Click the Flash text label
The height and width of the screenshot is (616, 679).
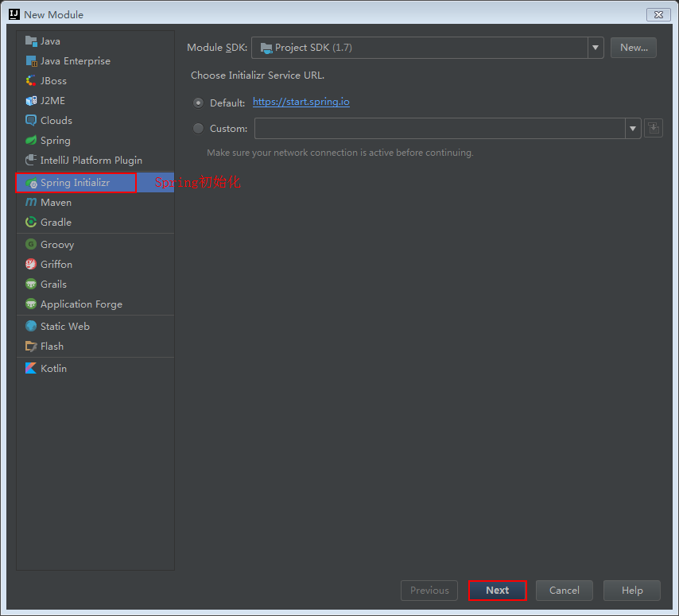(52, 347)
